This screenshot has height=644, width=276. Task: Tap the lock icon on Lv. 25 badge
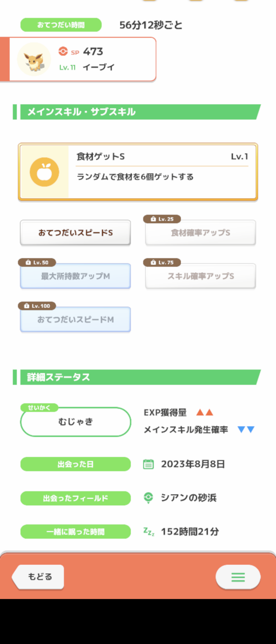coord(153,219)
